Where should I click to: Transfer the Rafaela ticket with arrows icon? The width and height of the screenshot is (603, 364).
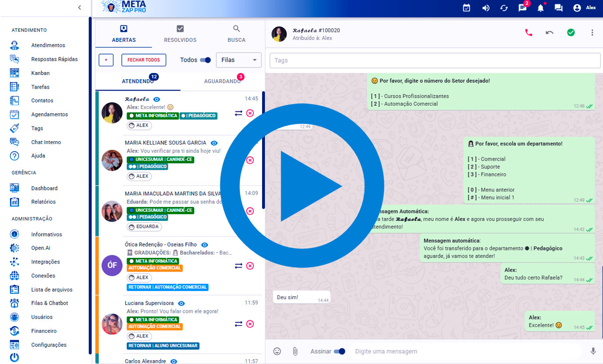[x=238, y=113]
